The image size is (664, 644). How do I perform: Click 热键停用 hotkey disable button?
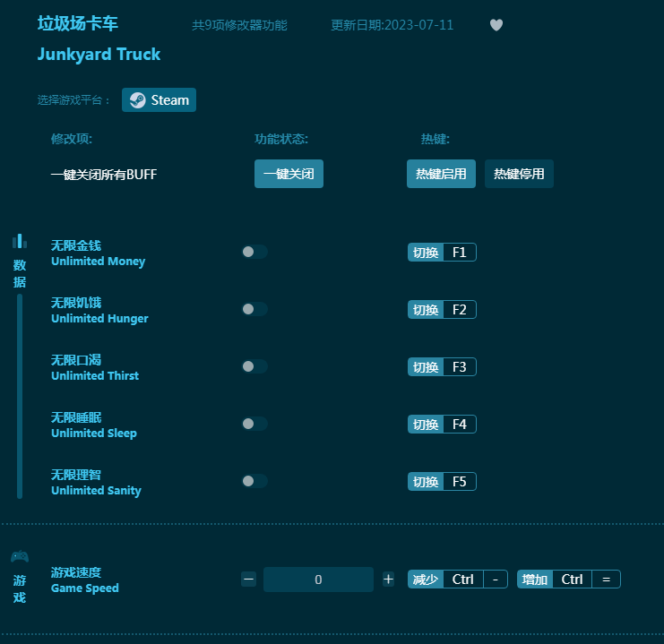519,174
